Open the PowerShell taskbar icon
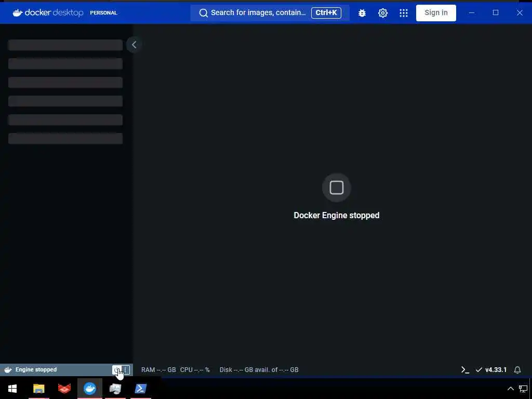 pos(141,389)
